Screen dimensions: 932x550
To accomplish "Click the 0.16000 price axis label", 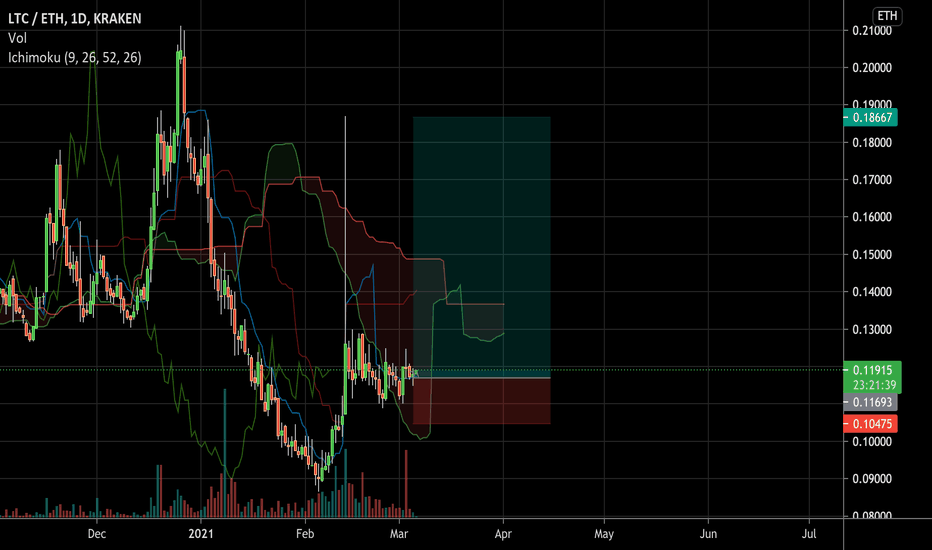I will (x=872, y=217).
